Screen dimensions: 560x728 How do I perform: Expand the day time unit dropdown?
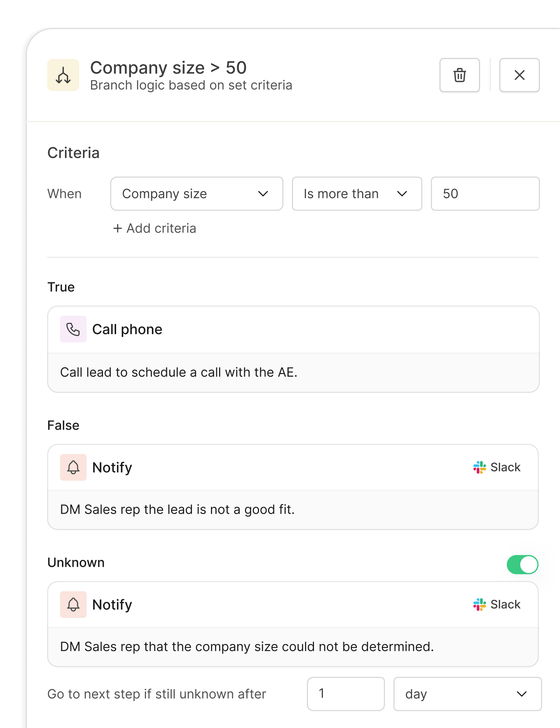point(467,694)
